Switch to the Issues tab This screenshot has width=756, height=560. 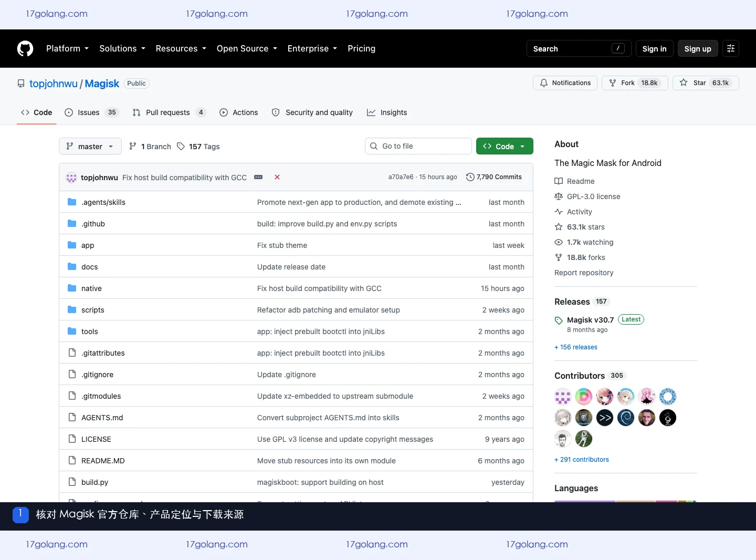[92, 112]
